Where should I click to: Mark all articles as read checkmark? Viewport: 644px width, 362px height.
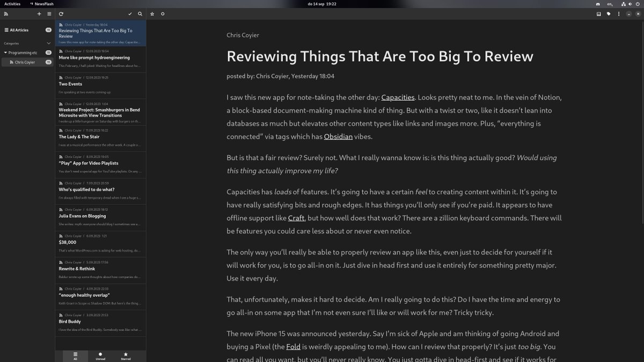[130, 14]
